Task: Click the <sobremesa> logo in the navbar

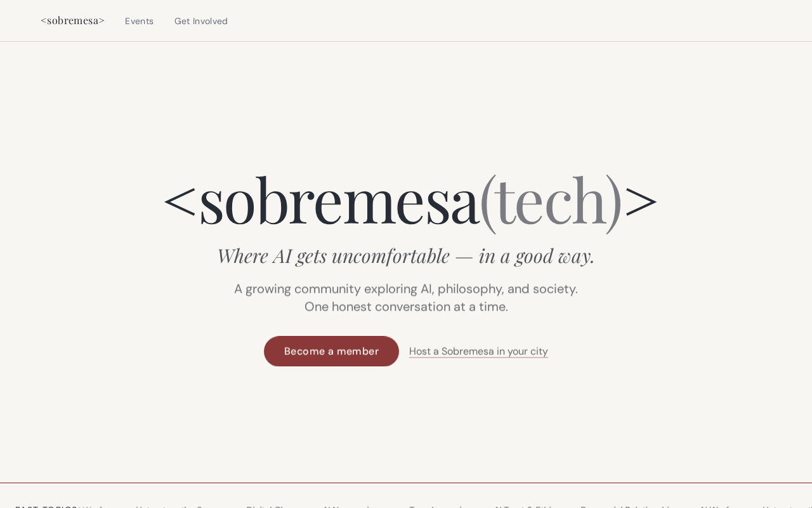Action: coord(72,20)
